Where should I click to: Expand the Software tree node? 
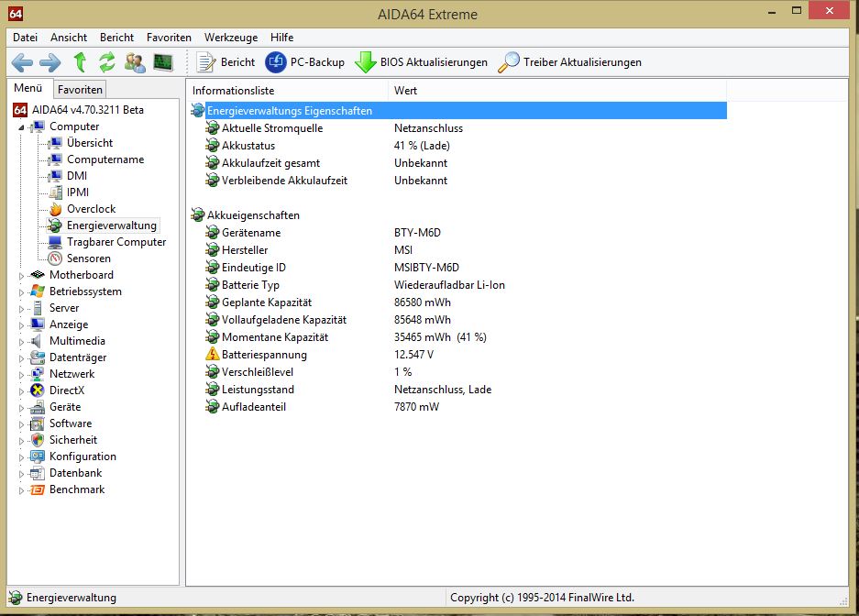[21, 423]
